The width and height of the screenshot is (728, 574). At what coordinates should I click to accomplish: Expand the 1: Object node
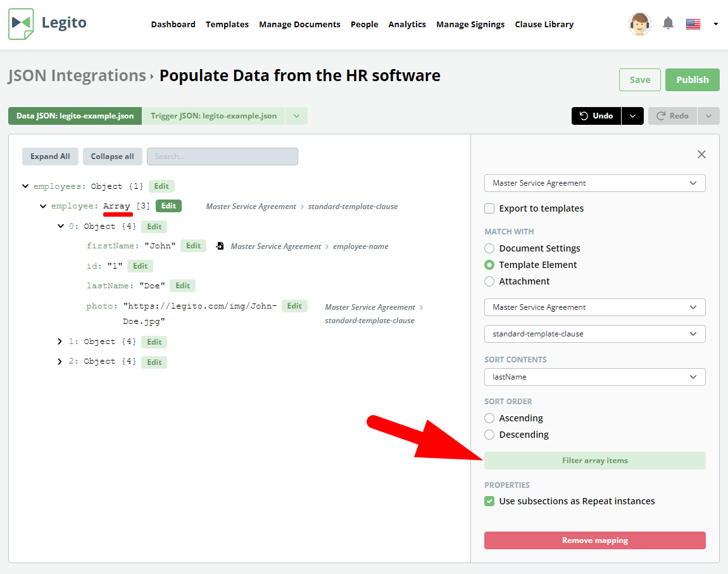[60, 341]
